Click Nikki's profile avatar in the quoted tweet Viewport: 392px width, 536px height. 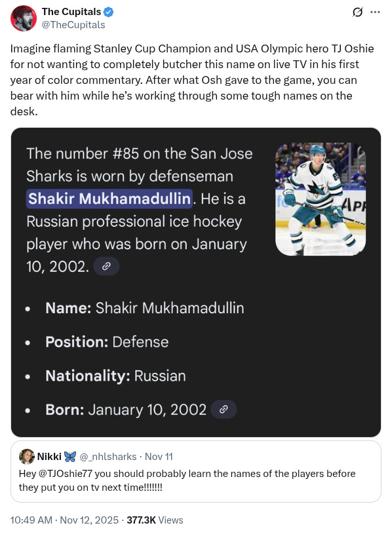pos(27,456)
